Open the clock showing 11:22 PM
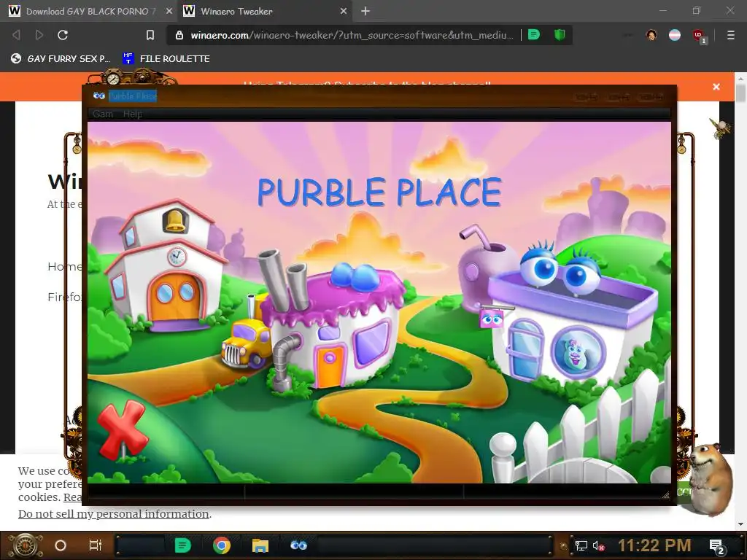 (654, 545)
